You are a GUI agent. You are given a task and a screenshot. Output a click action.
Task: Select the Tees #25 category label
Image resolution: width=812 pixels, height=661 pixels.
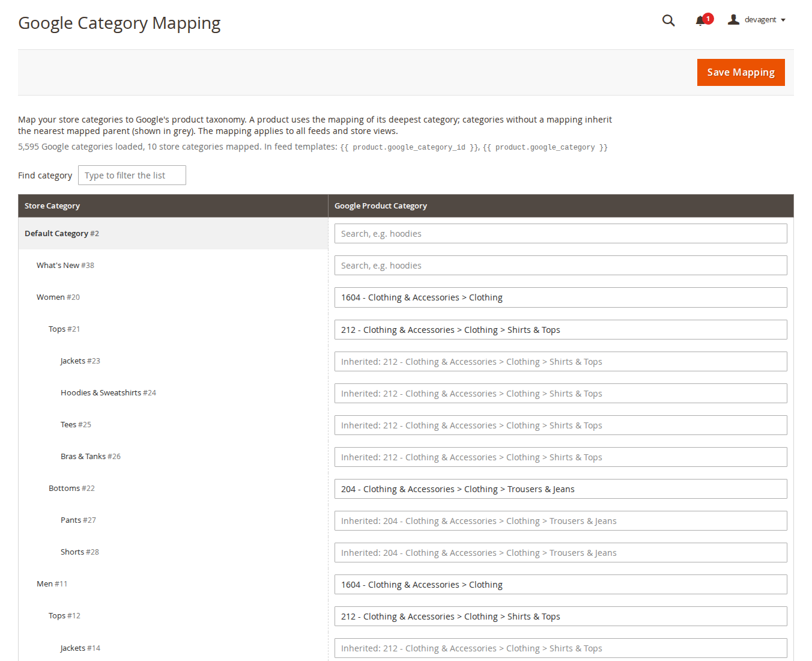(76, 425)
